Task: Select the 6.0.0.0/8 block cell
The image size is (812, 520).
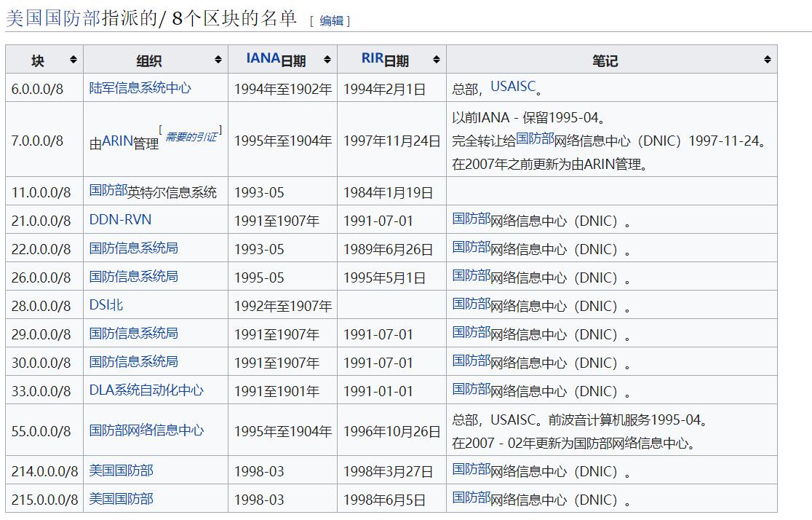Action: [44, 87]
